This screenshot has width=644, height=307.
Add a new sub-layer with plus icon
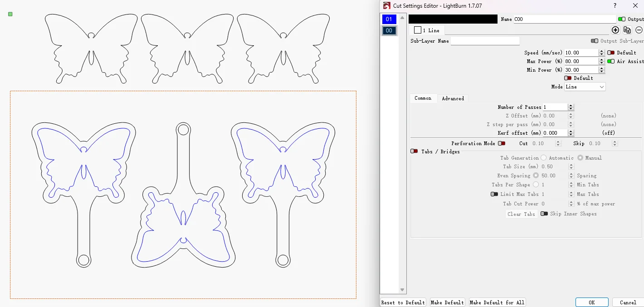click(x=615, y=30)
